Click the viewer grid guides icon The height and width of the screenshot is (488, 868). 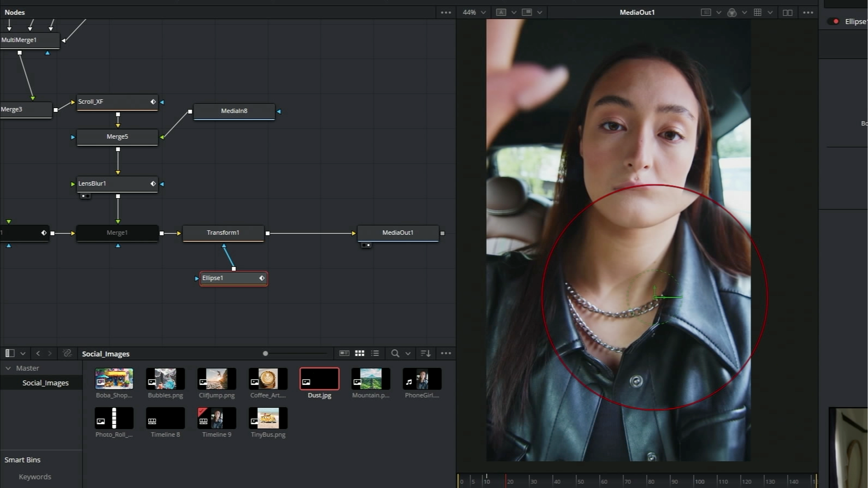click(x=758, y=12)
